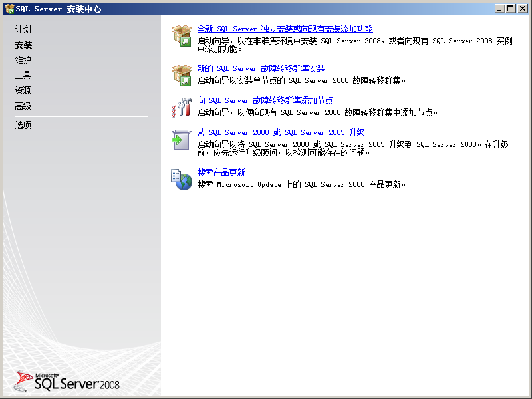
Task: Select 向 SQL Server 故障转移群集添加节点 link
Action: point(265,100)
